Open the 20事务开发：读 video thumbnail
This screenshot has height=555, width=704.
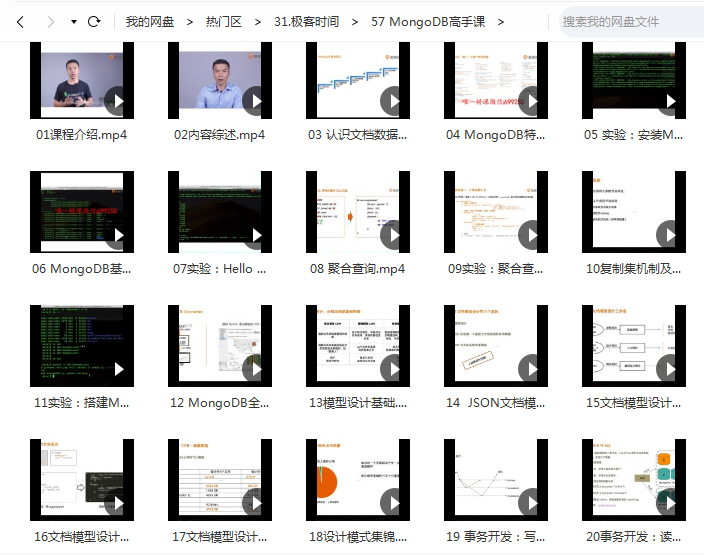pyautogui.click(x=634, y=480)
